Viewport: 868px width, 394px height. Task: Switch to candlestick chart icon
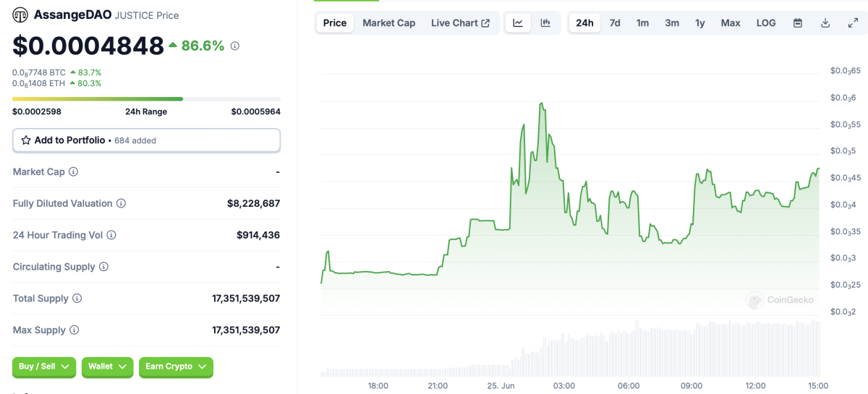coord(545,23)
